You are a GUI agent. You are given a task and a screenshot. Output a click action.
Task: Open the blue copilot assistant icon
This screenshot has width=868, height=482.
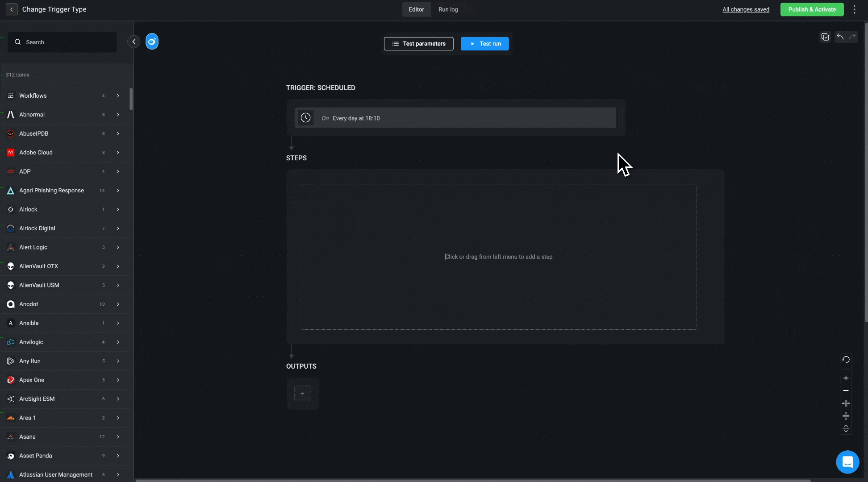(x=152, y=42)
